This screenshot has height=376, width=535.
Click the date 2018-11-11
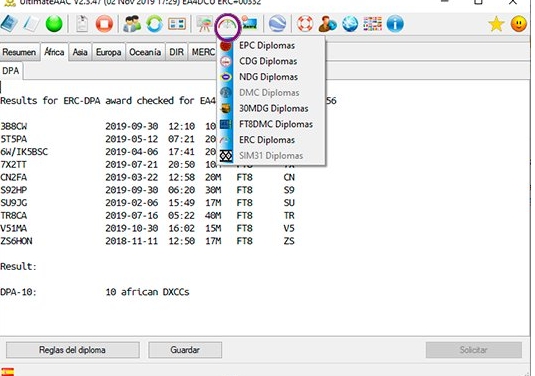point(132,241)
